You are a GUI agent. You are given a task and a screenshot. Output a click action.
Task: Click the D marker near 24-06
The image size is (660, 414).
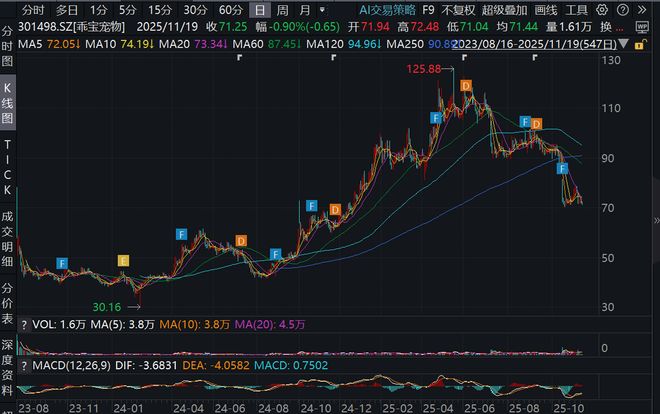click(241, 241)
